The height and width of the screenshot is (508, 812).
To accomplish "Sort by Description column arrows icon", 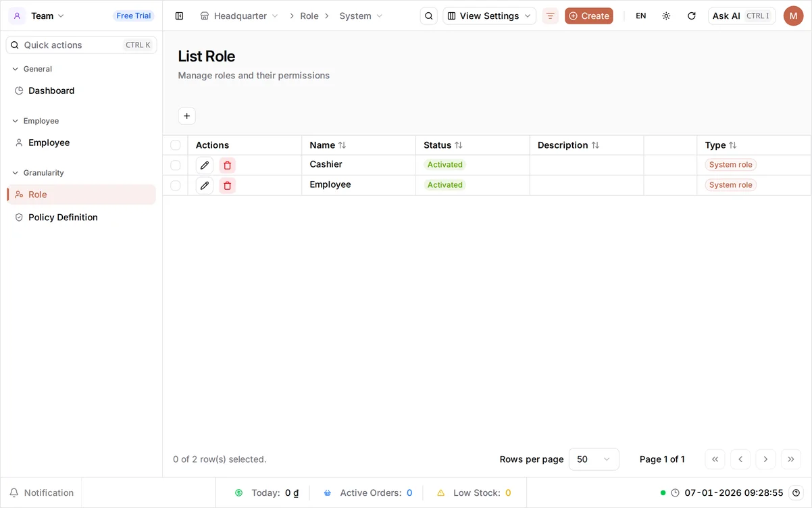I will [x=596, y=145].
